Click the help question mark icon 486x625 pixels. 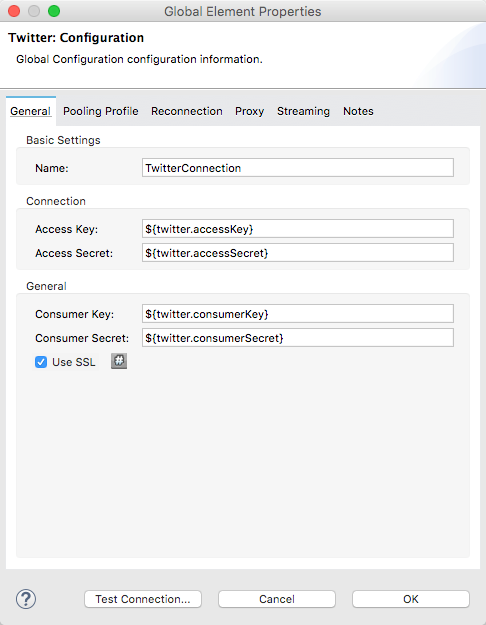tap(26, 599)
